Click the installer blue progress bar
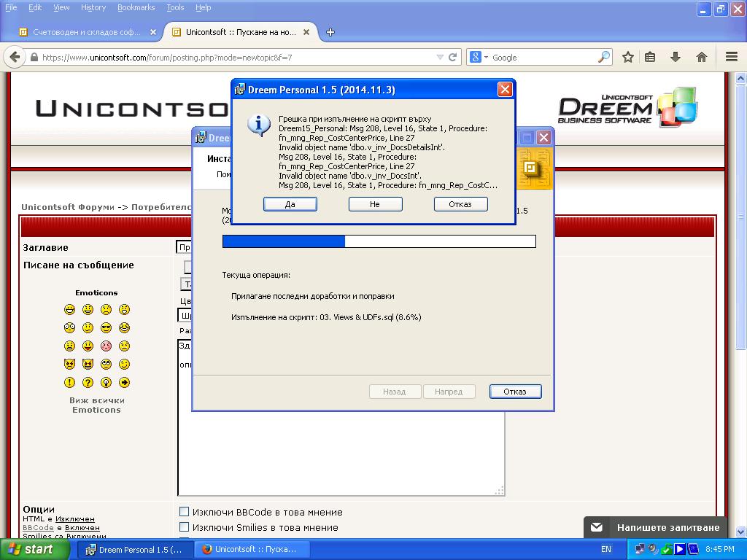The height and width of the screenshot is (560, 747). (379, 241)
